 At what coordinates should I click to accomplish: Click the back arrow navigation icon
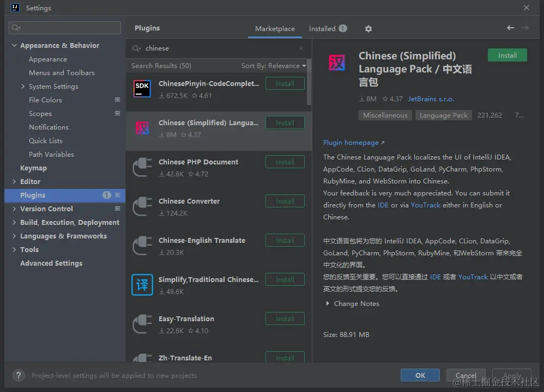click(x=510, y=28)
